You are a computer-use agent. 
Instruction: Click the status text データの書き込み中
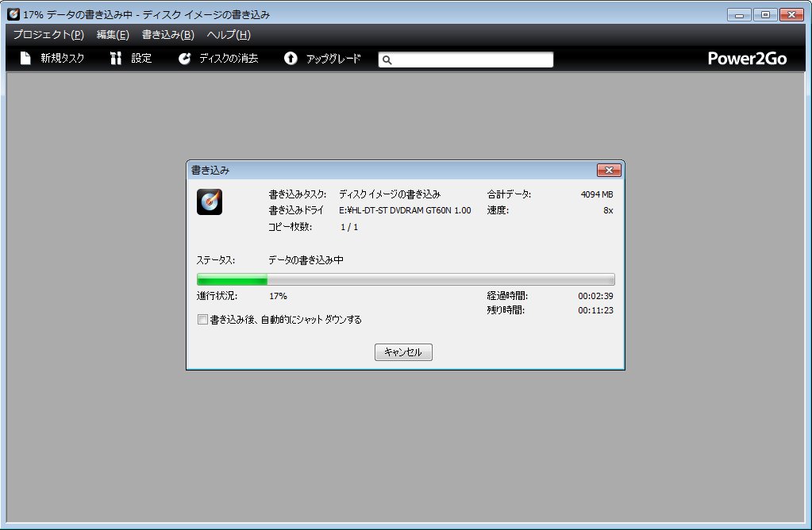click(x=306, y=259)
